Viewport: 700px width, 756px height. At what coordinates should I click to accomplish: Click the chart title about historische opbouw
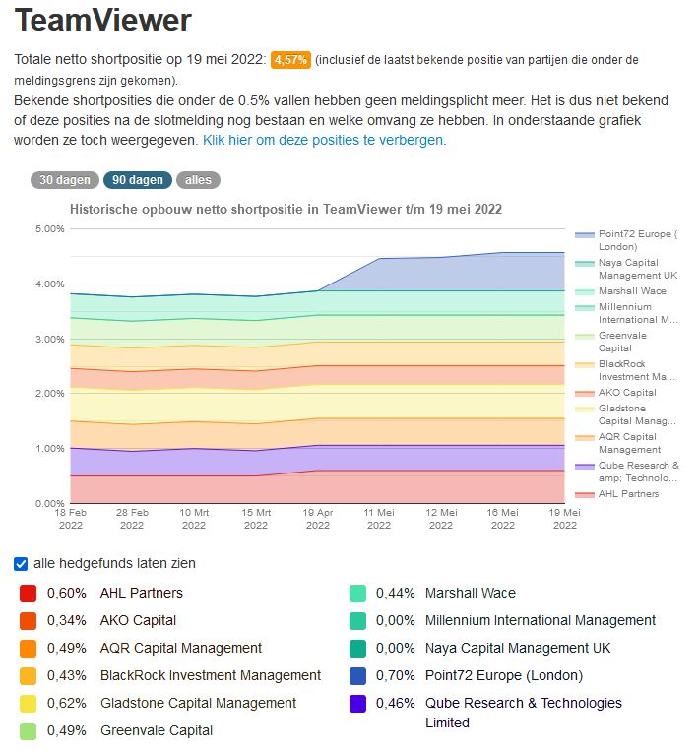pyautogui.click(x=286, y=209)
